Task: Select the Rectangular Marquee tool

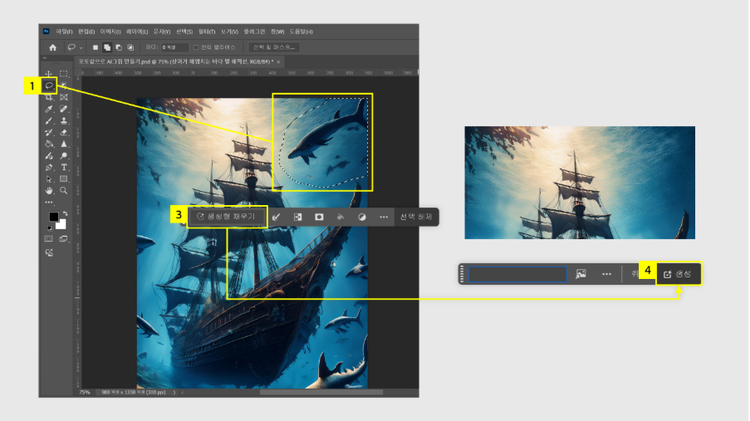Action: pyautogui.click(x=64, y=74)
